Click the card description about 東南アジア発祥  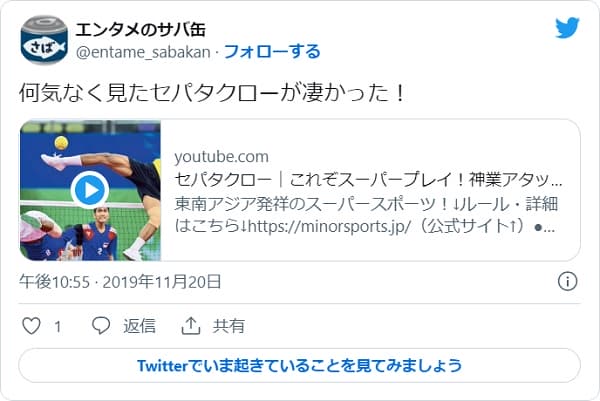[x=366, y=215]
